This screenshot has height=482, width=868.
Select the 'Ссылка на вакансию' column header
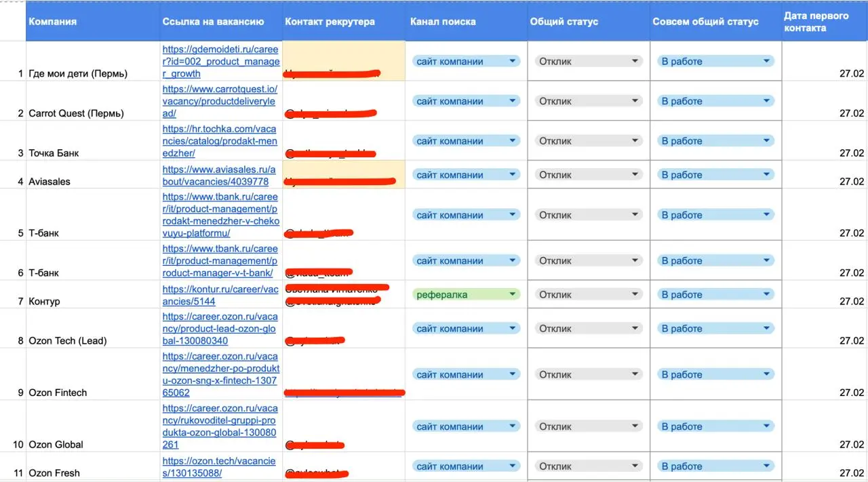point(221,22)
